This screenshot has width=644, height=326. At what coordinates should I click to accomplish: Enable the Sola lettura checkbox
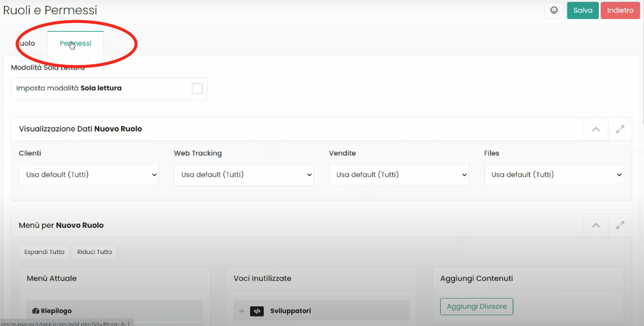197,89
